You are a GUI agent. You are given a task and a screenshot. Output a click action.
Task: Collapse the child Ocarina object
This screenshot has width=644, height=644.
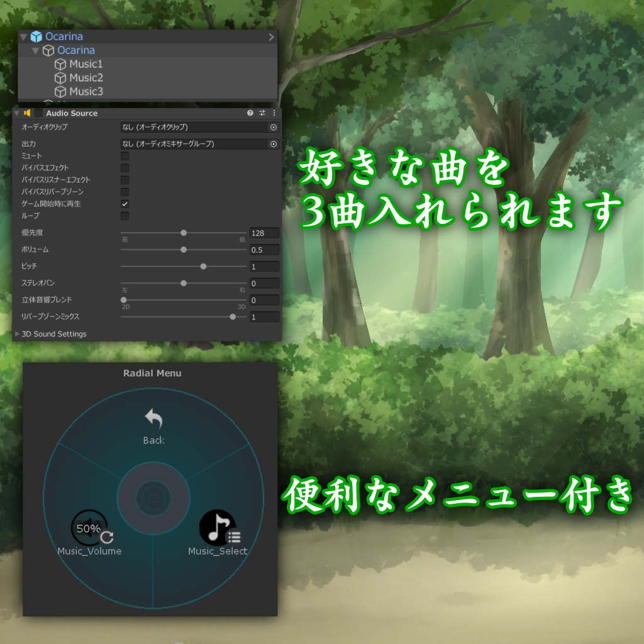click(35, 50)
